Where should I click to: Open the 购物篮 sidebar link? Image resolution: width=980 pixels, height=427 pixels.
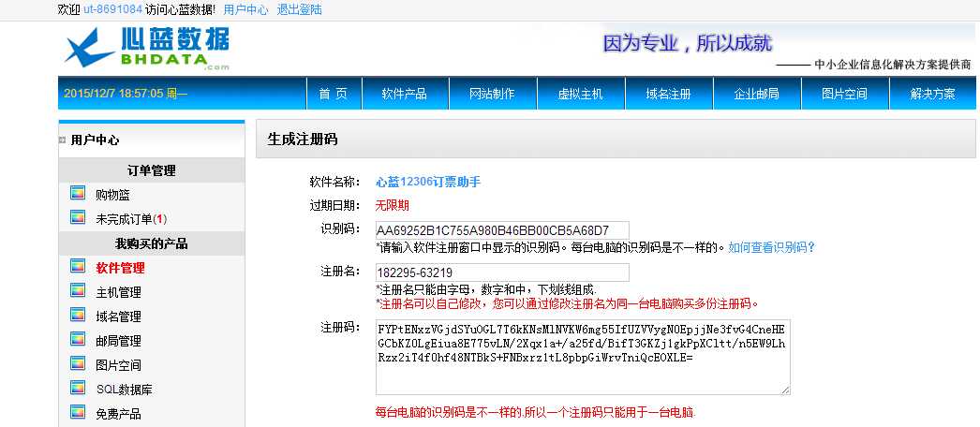(113, 195)
